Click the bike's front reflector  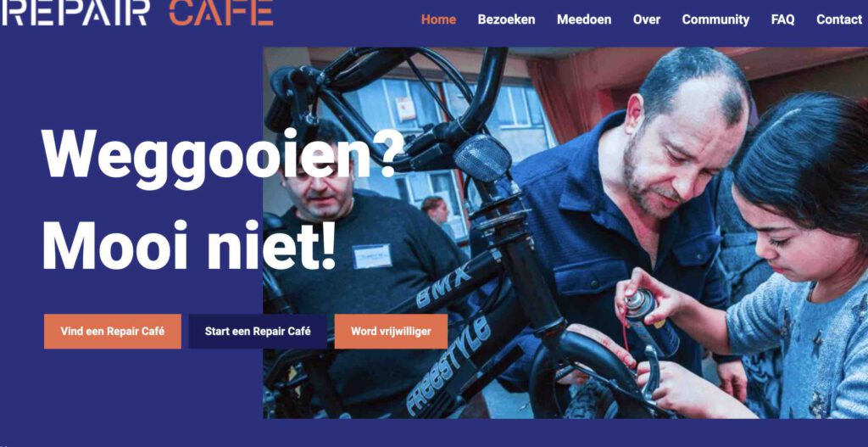[x=482, y=158]
